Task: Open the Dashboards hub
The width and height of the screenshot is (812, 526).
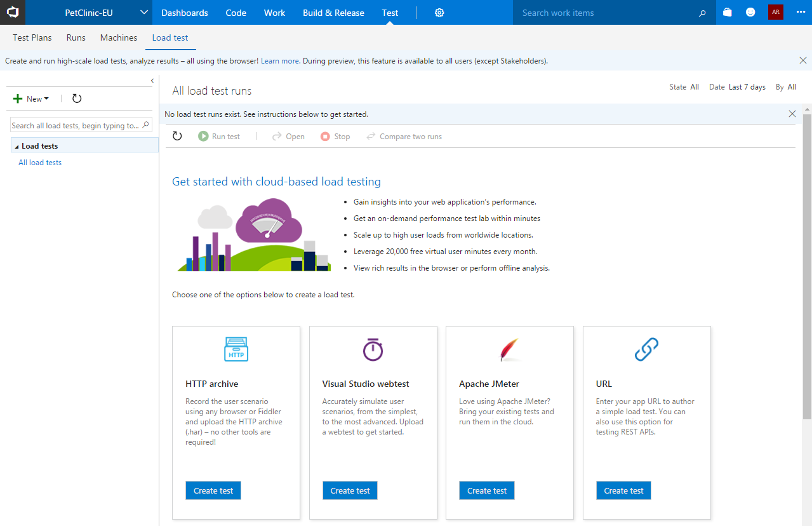Action: [x=185, y=13]
